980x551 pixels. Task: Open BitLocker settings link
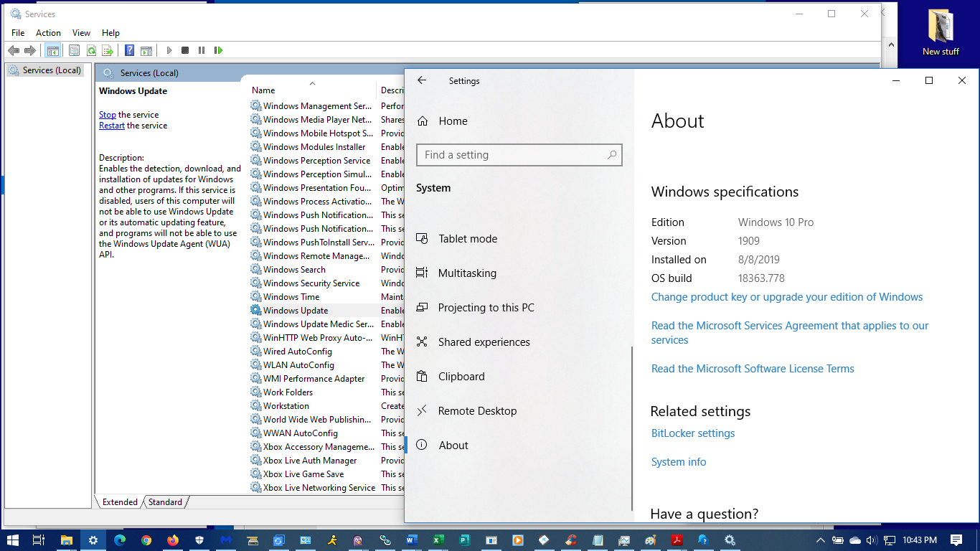pos(693,433)
